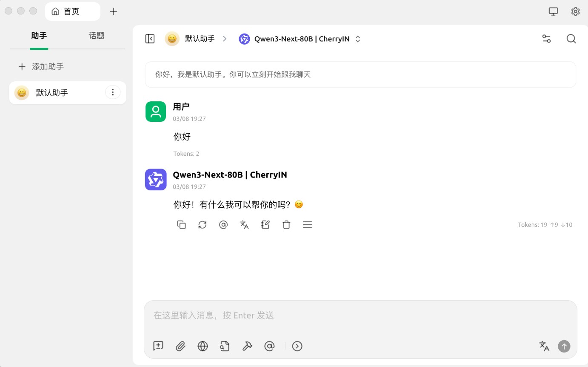Mention a model with the @ icon
The width and height of the screenshot is (588, 367).
(269, 346)
